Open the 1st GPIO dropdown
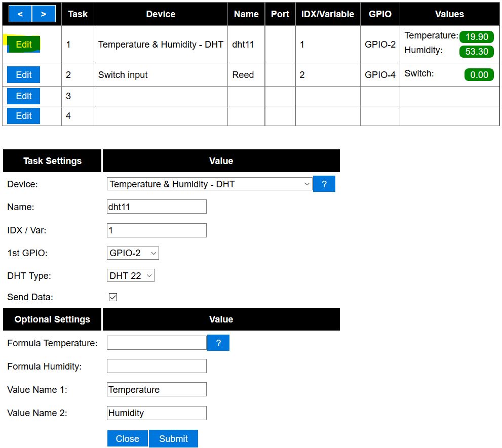 (x=133, y=253)
